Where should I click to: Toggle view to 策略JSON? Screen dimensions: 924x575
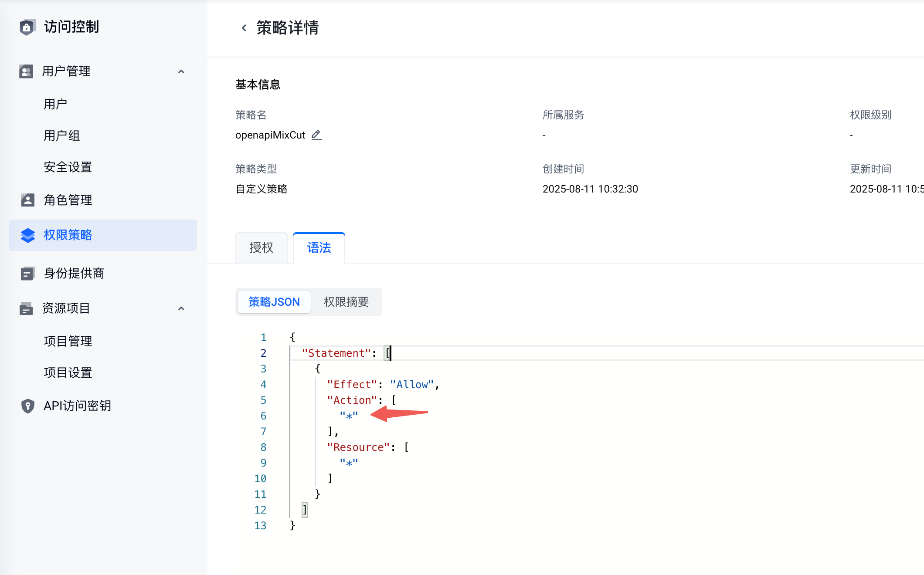[x=274, y=302]
